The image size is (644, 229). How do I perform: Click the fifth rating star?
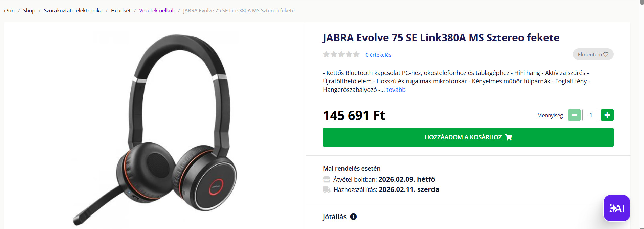[x=356, y=54]
